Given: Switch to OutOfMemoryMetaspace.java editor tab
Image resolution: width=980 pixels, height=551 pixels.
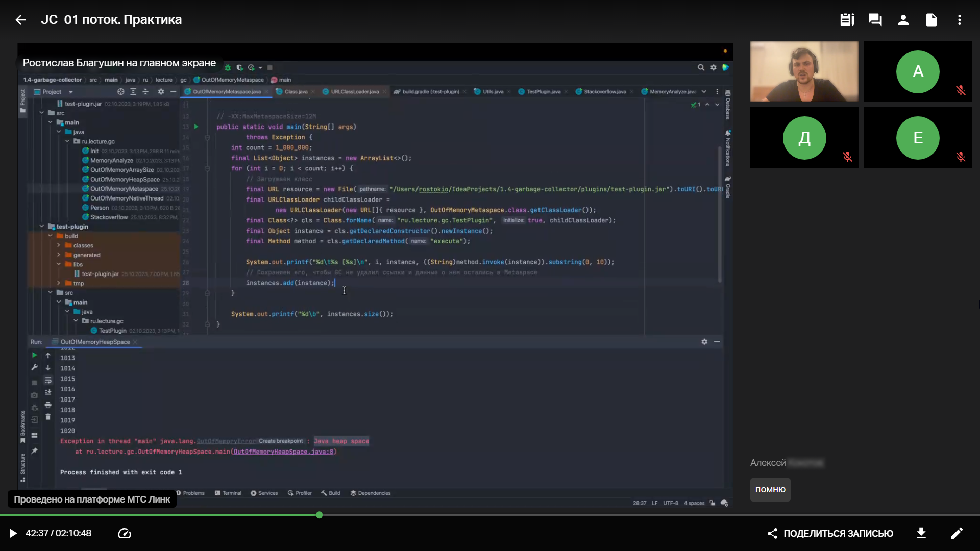Looking at the screenshot, I should (x=227, y=92).
